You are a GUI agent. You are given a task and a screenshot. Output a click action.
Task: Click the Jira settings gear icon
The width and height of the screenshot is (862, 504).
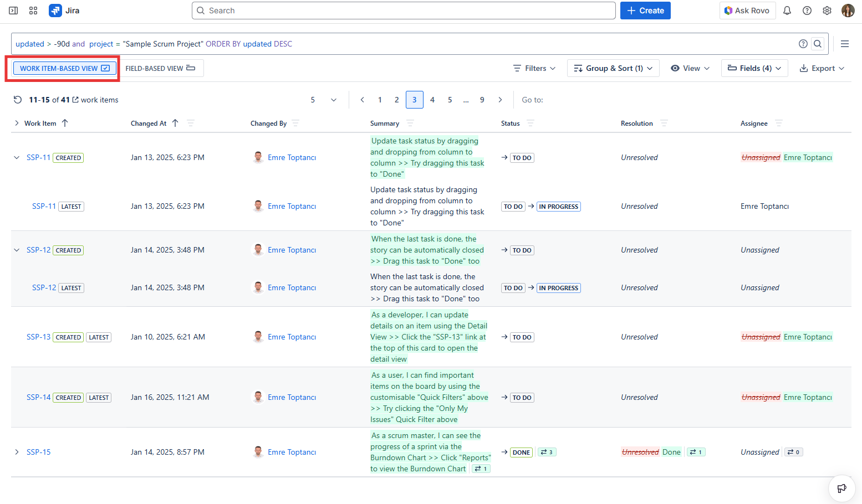click(x=827, y=11)
